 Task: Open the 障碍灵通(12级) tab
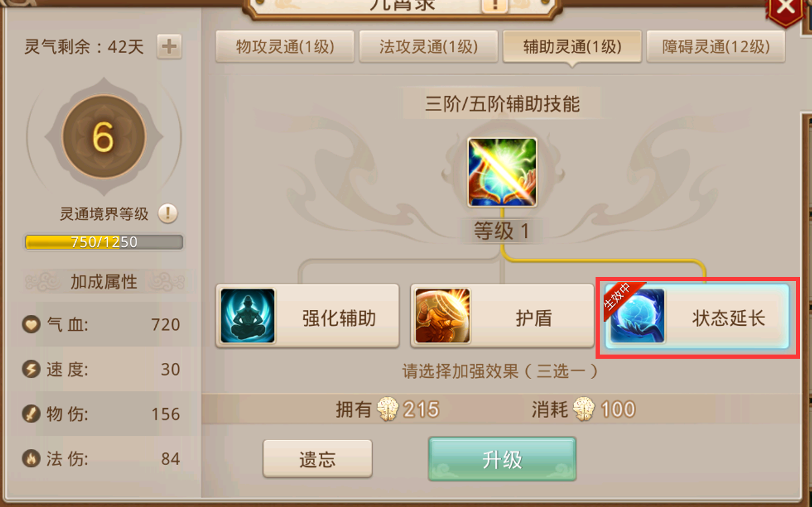pyautogui.click(x=716, y=47)
